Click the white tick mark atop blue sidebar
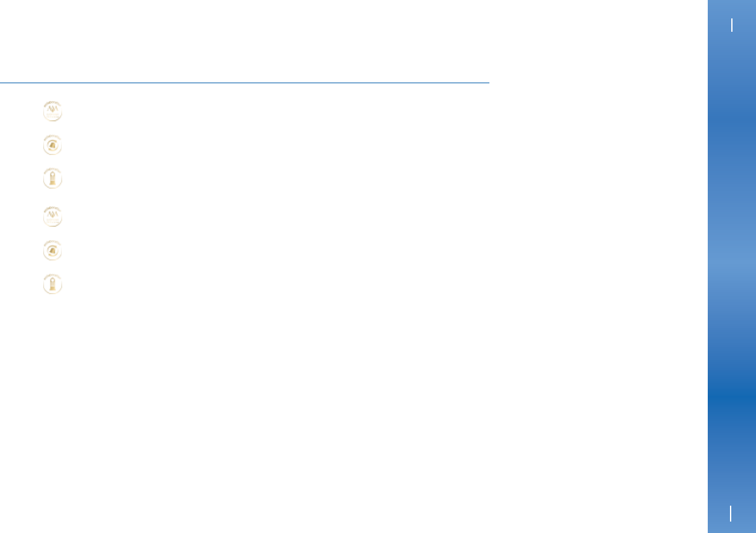This screenshot has height=533, width=756. click(x=732, y=25)
